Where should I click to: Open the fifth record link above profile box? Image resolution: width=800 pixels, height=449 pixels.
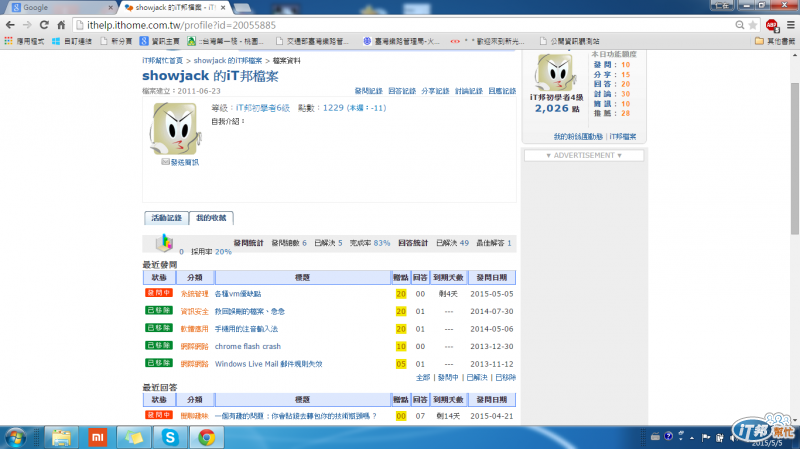tap(502, 91)
